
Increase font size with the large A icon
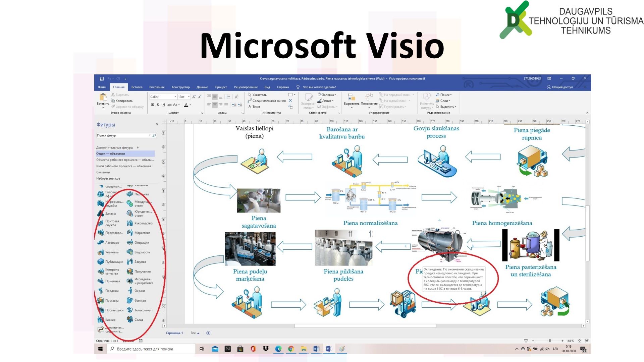click(194, 97)
